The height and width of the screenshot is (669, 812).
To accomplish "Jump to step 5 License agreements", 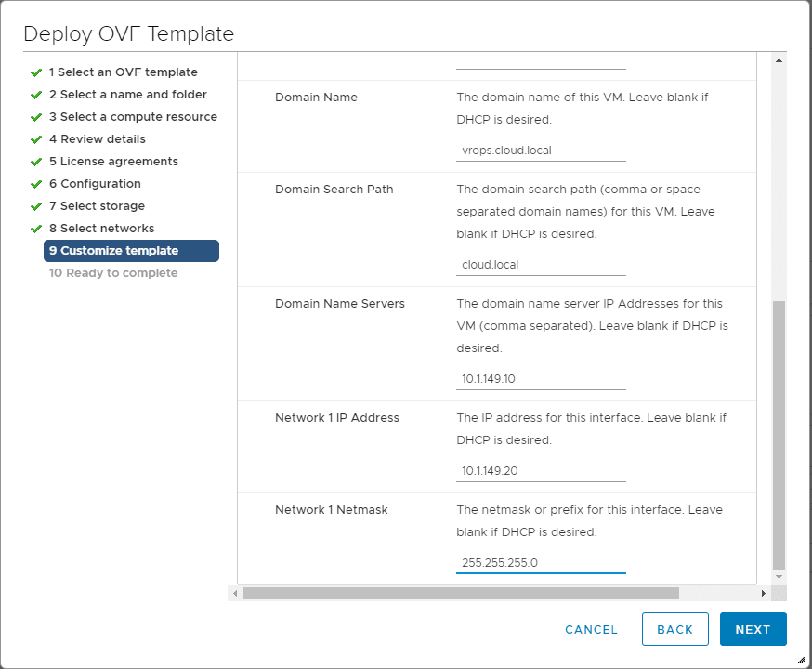I will 113,162.
